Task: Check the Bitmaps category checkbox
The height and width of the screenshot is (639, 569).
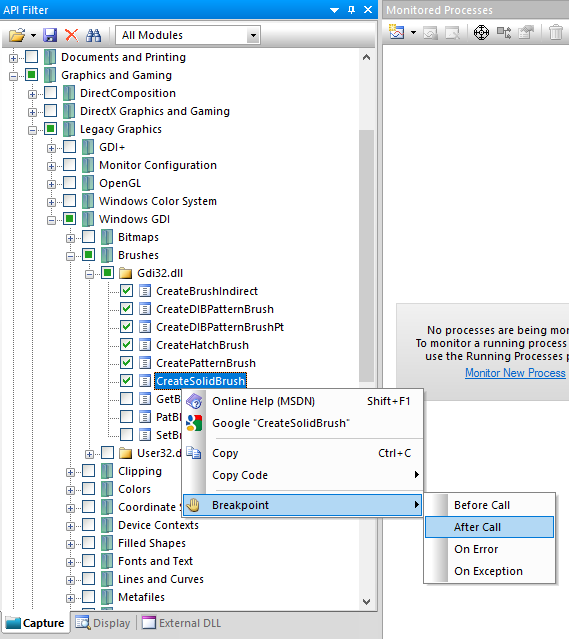Action: click(x=88, y=237)
